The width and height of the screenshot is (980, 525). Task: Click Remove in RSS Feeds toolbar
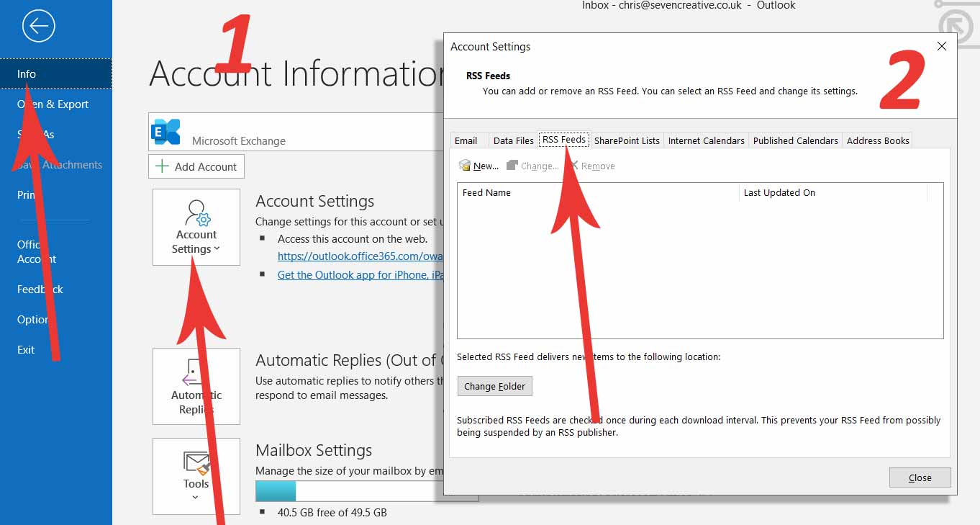coord(591,166)
